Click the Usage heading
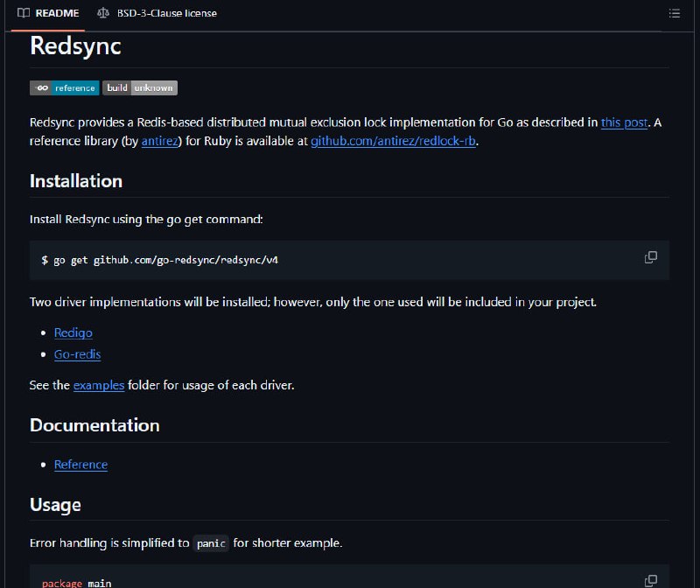Viewport: 700px width, 588px height. (x=55, y=505)
